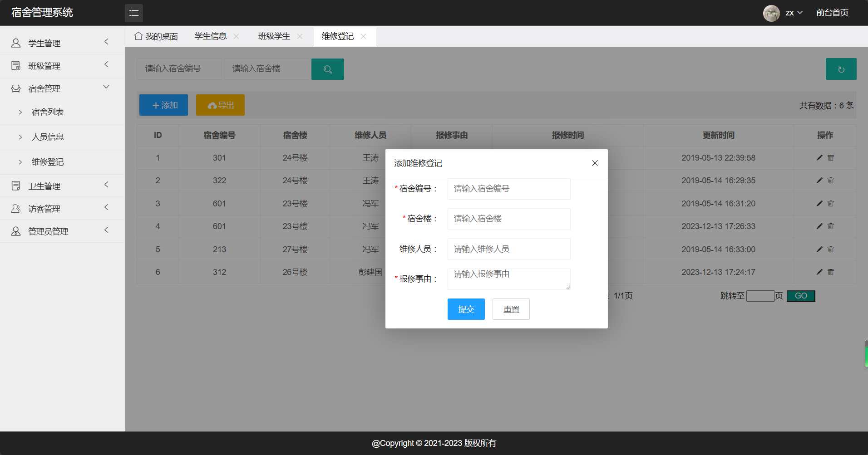Click the 宿舍编号 column header
This screenshot has height=455, width=868.
[x=219, y=135]
